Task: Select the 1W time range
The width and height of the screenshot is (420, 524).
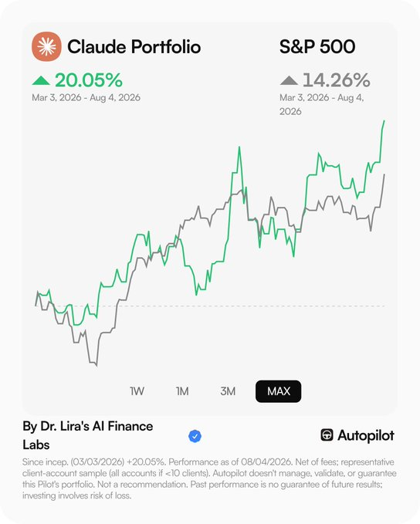Action: [x=137, y=391]
